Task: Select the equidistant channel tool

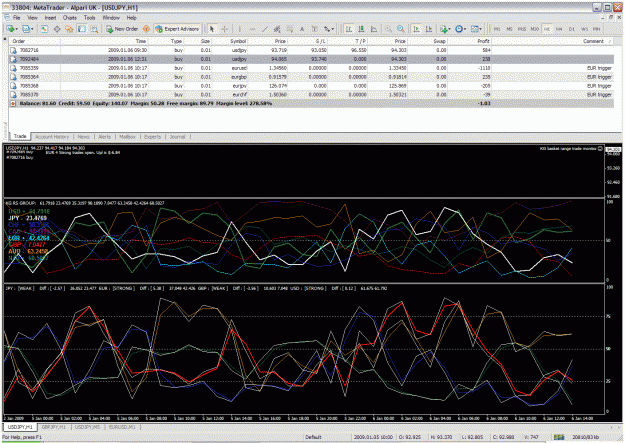Action: tap(277, 29)
